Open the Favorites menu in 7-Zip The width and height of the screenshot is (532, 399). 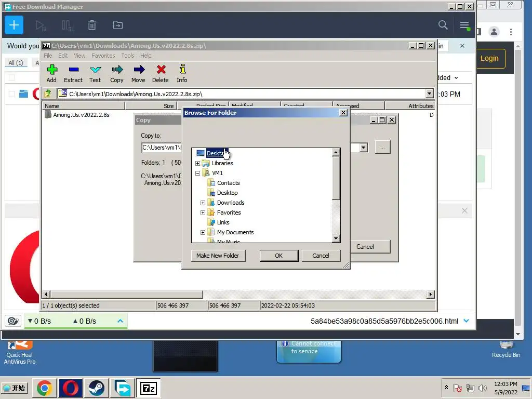(103, 56)
